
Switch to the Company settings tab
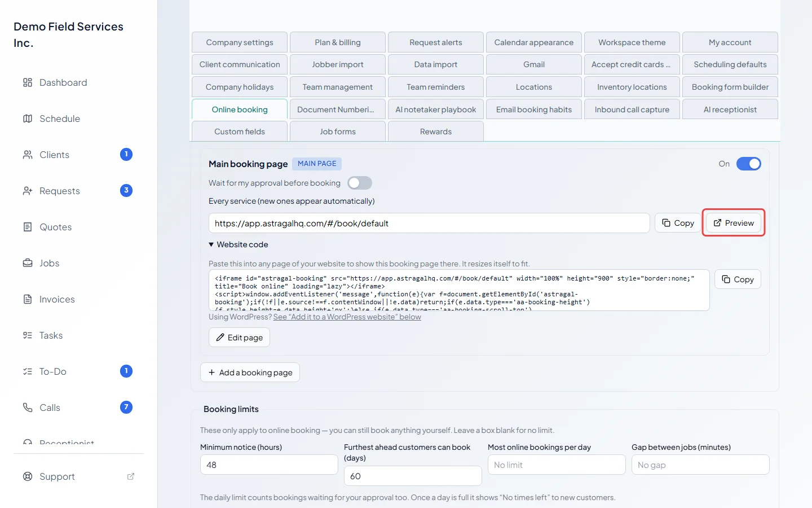tap(240, 42)
